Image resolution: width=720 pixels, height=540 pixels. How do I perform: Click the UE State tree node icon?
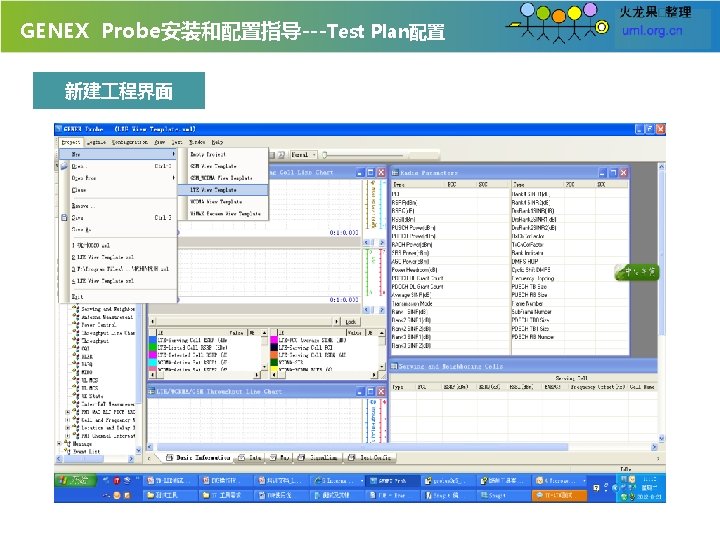click(76, 395)
